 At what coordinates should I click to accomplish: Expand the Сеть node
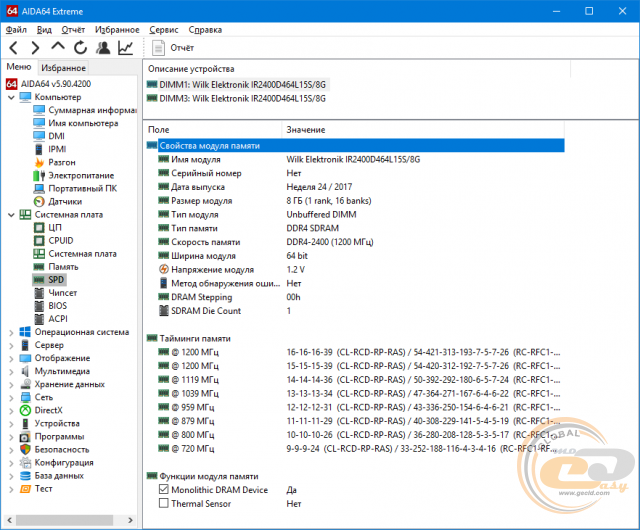point(11,398)
